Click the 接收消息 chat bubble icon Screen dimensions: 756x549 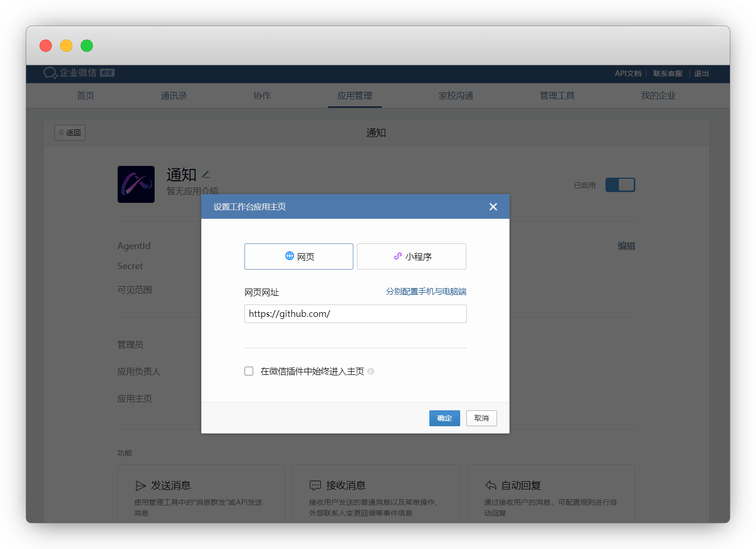[x=315, y=486]
